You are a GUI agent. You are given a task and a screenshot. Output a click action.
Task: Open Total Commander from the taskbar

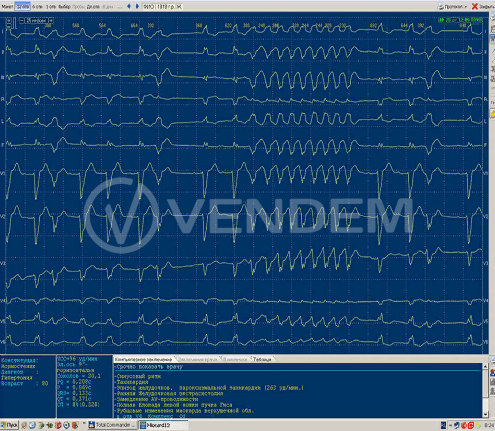point(111,425)
